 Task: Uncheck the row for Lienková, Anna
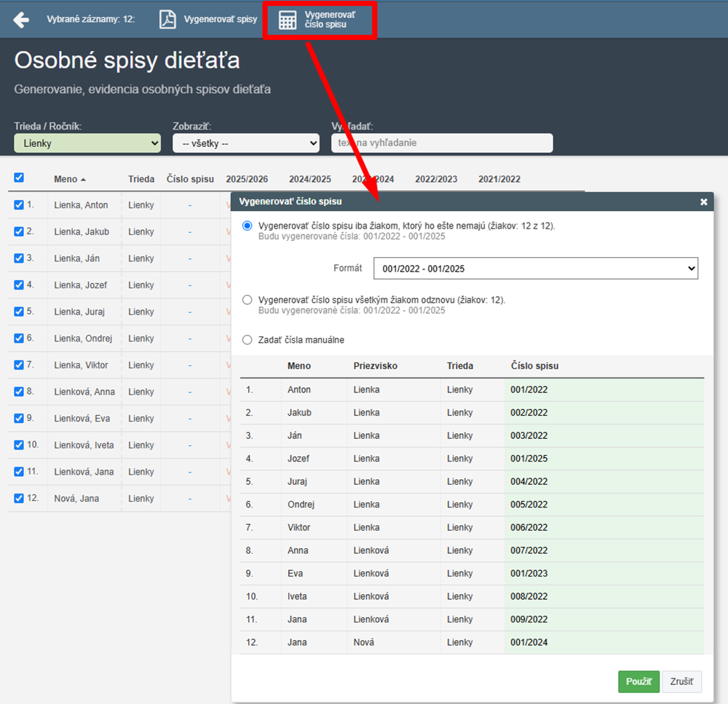19,392
